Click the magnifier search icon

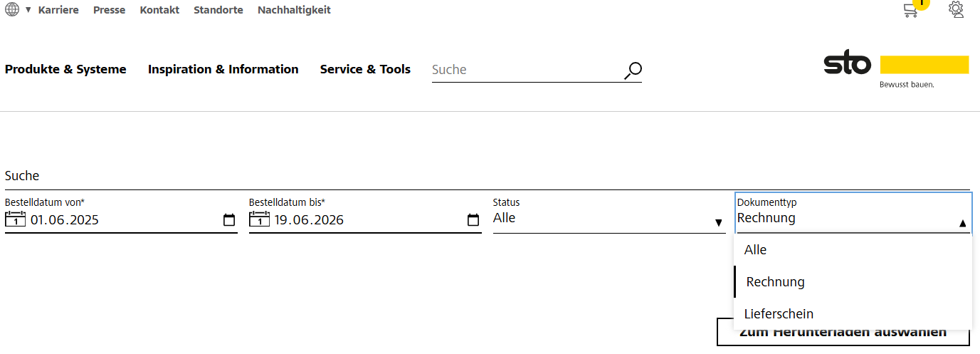click(633, 71)
